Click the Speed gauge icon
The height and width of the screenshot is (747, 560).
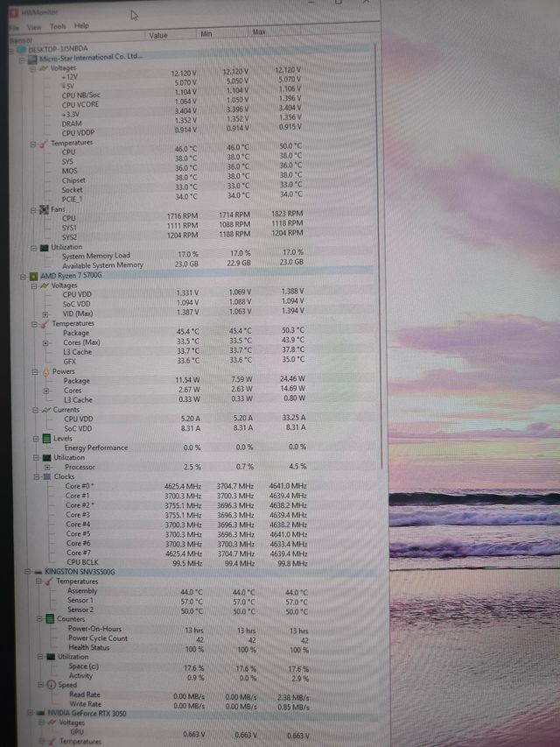pyautogui.click(x=52, y=685)
